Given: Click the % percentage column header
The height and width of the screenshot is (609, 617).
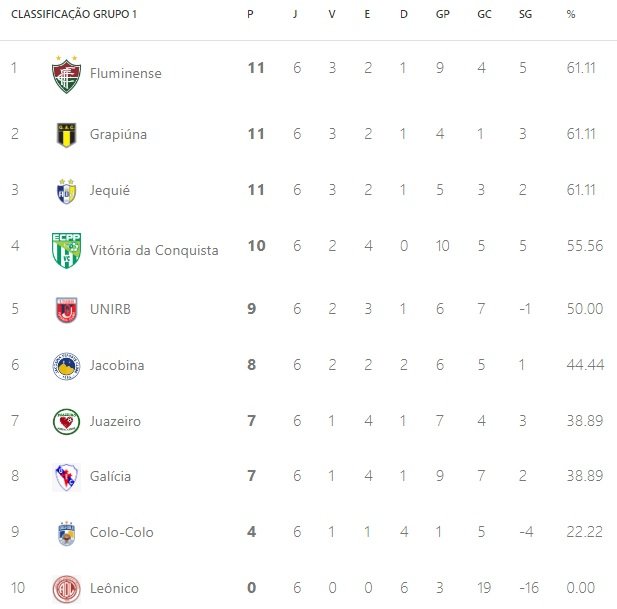Looking at the screenshot, I should coord(571,14).
